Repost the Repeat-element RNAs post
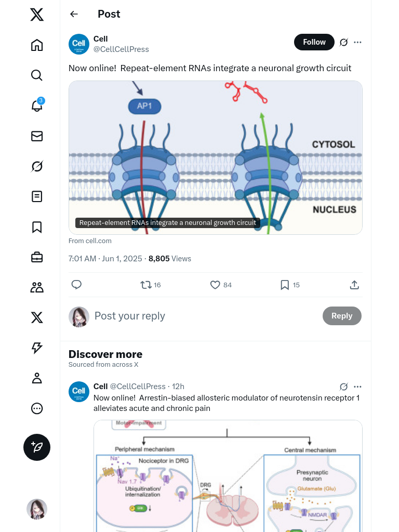The width and height of the screenshot is (399, 532). [x=146, y=285]
